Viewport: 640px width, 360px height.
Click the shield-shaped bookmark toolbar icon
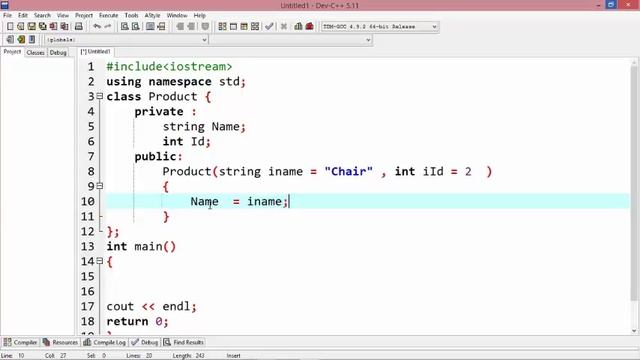[x=205, y=27]
